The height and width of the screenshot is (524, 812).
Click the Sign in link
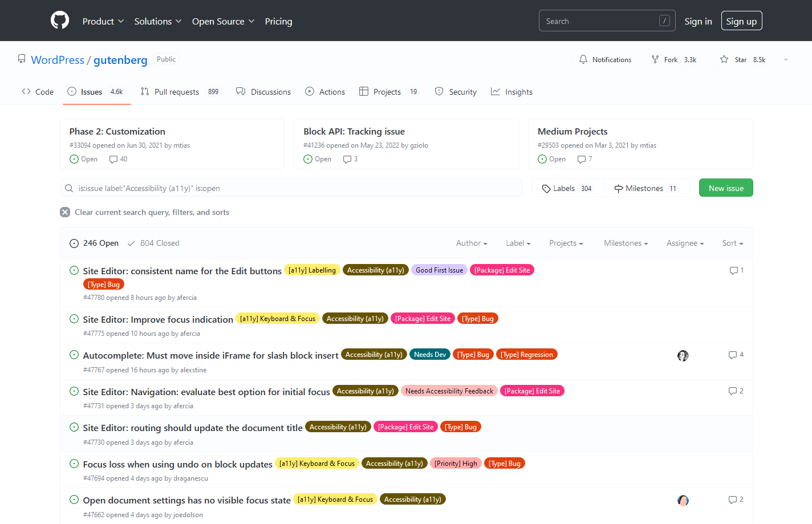point(698,21)
